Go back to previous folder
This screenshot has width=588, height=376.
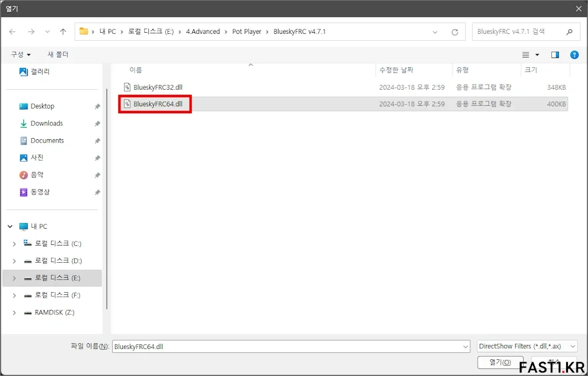click(13, 32)
